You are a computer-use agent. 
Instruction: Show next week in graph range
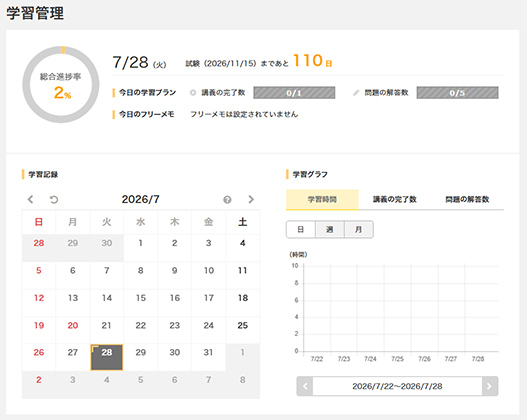tap(490, 386)
